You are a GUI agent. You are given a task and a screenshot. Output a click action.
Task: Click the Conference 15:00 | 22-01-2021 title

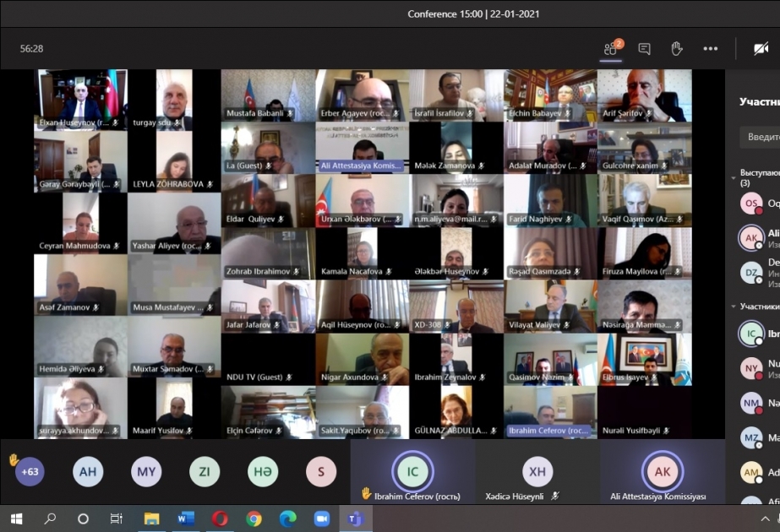coord(473,14)
